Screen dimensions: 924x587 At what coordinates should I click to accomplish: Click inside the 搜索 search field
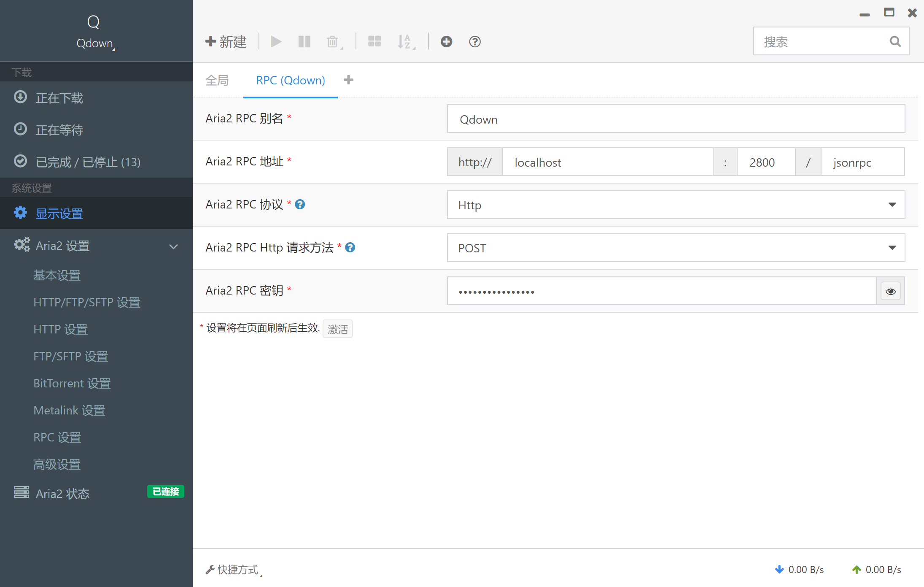click(822, 41)
